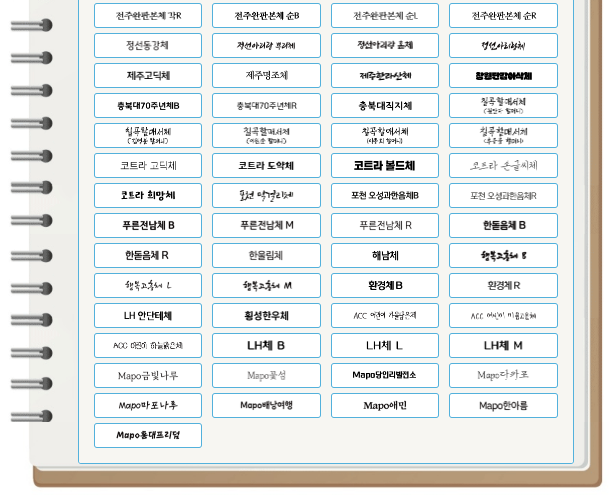Screen dimensions: 613x495
Task: Click the Mapo홍대프리덤 font button
Action: pos(148,435)
